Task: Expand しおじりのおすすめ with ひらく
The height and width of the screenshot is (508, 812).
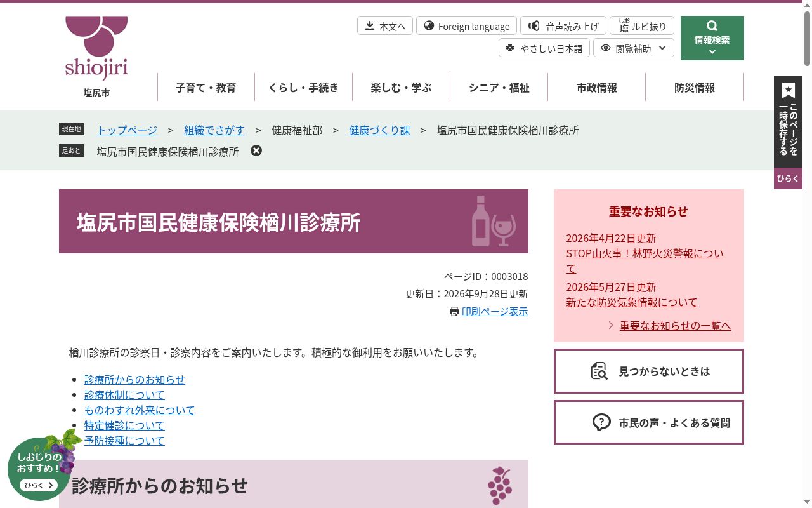Action: (x=39, y=485)
